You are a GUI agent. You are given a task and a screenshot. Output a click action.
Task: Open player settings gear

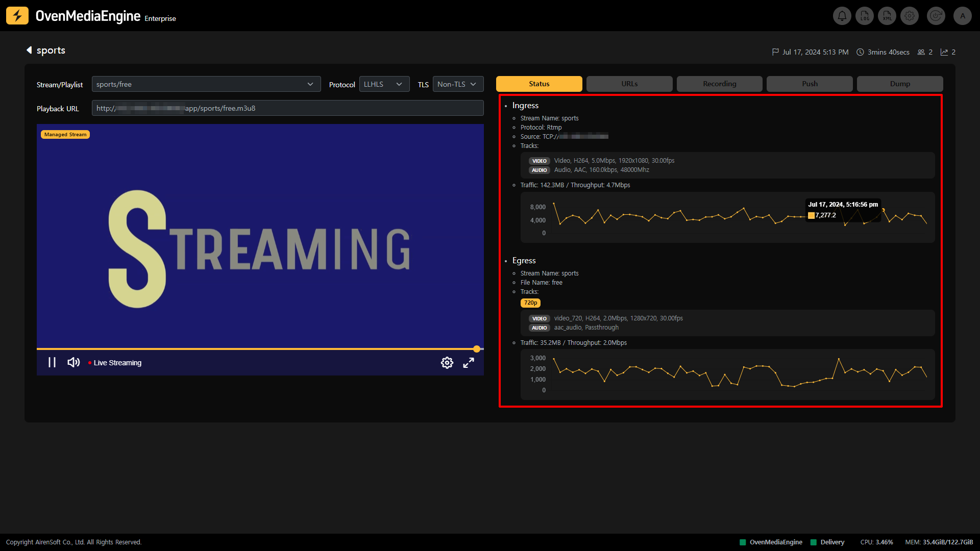point(447,363)
